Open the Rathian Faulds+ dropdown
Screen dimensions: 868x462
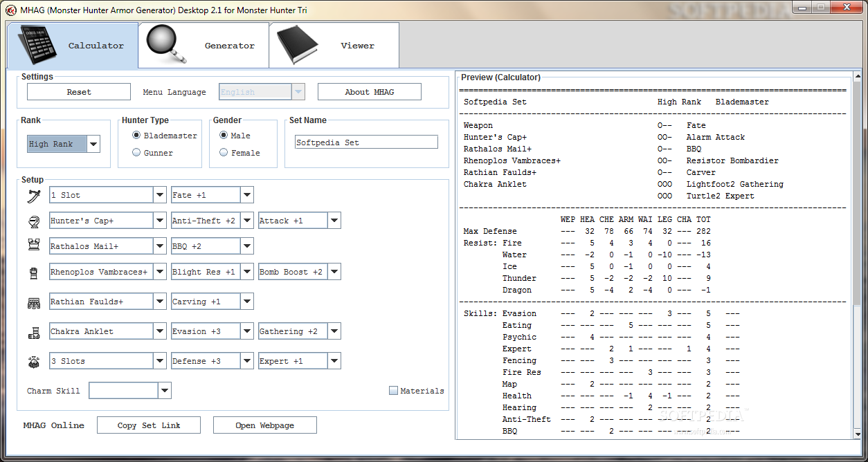pyautogui.click(x=160, y=302)
